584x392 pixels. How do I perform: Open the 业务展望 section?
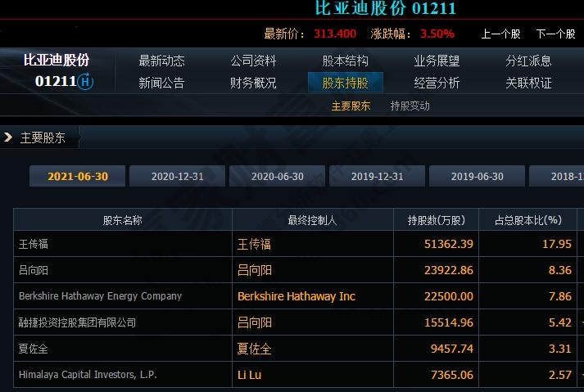(x=437, y=61)
